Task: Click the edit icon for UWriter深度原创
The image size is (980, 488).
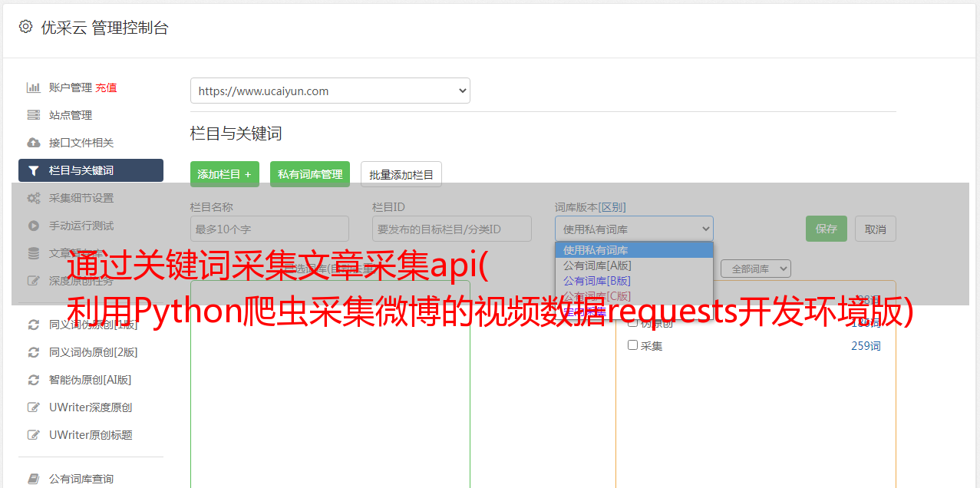Action: pyautogui.click(x=33, y=407)
